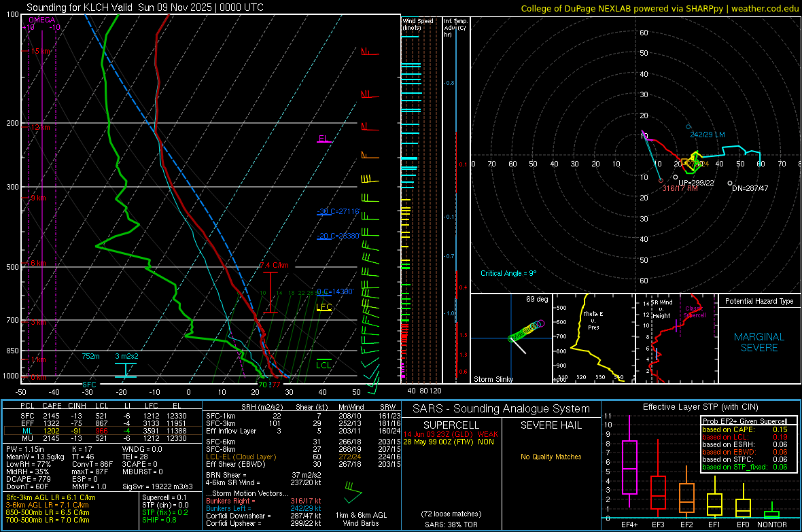Click the Critical Angle = 9° text
Viewport: 802px width, 532px height.
pyautogui.click(x=508, y=274)
